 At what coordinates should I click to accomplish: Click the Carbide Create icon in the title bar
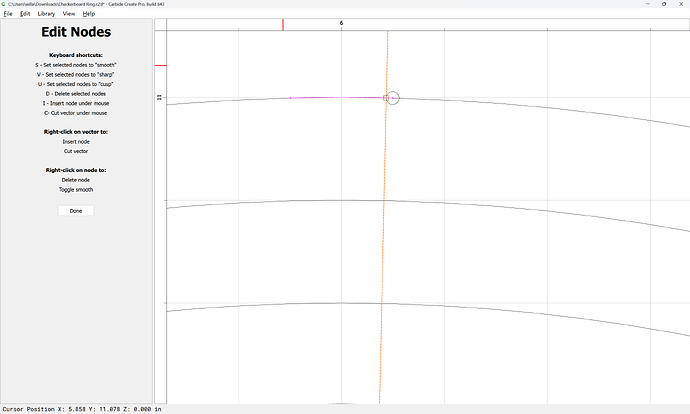4,4
